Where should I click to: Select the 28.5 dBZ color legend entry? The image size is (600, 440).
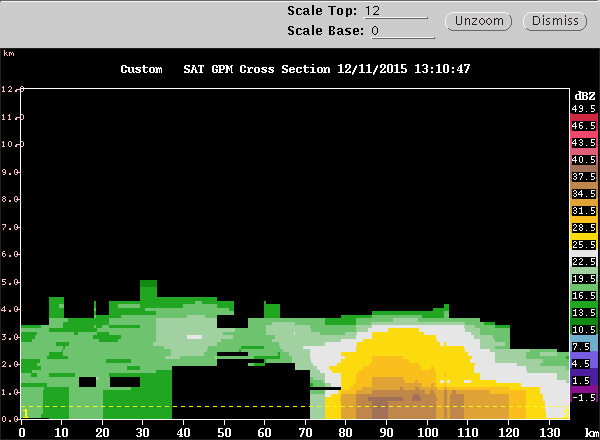click(x=584, y=228)
